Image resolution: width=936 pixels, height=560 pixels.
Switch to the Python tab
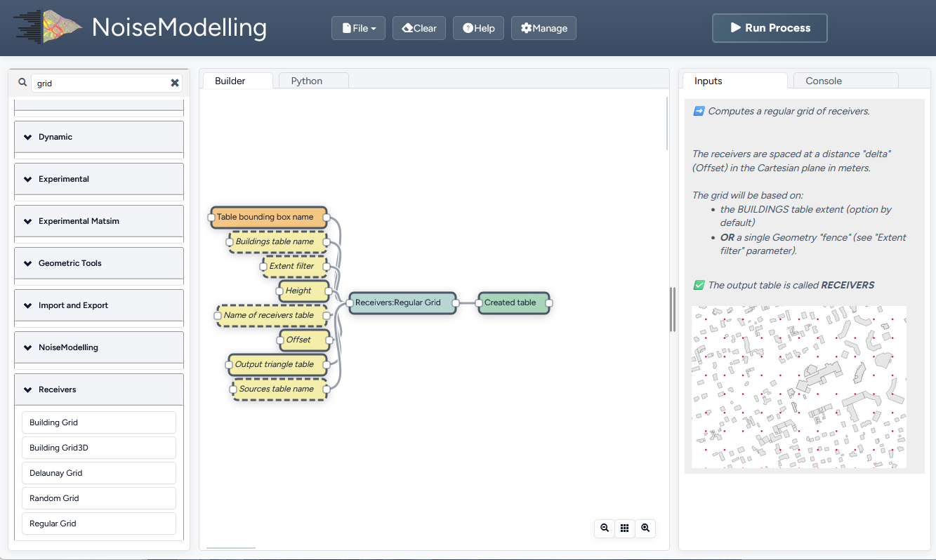pyautogui.click(x=307, y=81)
